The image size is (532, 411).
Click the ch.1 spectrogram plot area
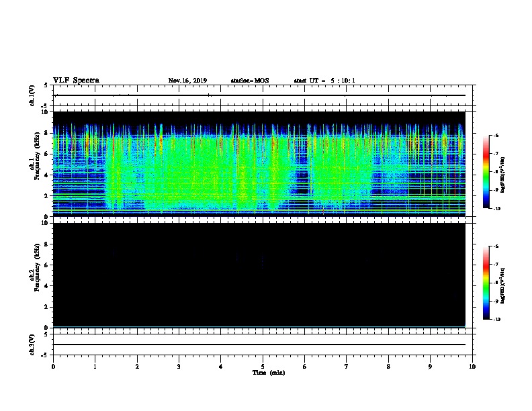259,164
